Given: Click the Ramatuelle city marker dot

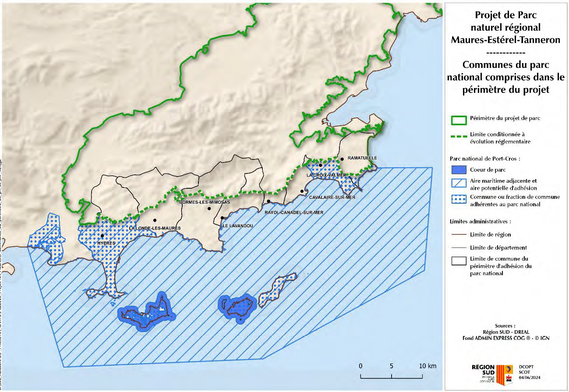Looking at the screenshot, I should pos(342,159).
